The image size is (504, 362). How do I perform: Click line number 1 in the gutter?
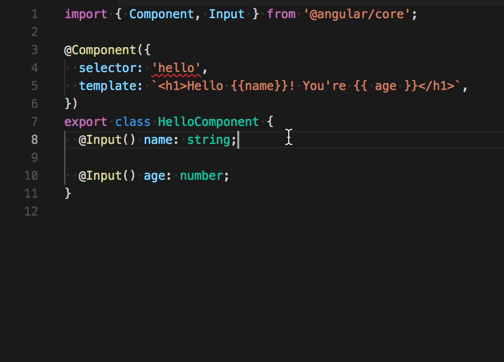[x=35, y=14]
